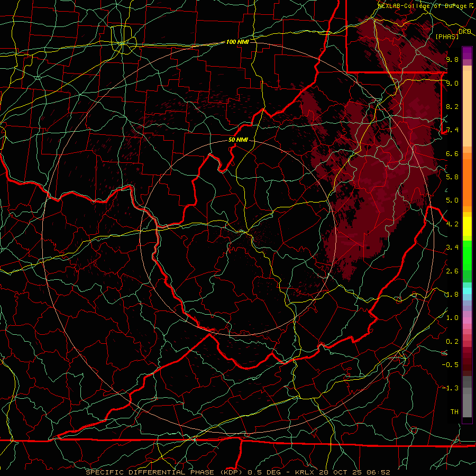Image resolution: width=476 pixels, height=476 pixels.
Task: Click the 5.0 value on the color scale
Action: [452, 200]
